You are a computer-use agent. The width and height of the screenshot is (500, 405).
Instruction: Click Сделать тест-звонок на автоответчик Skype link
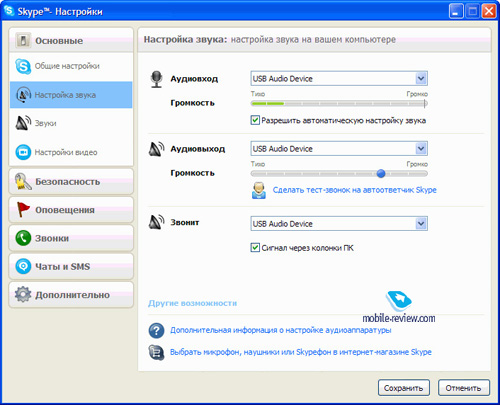tap(355, 190)
